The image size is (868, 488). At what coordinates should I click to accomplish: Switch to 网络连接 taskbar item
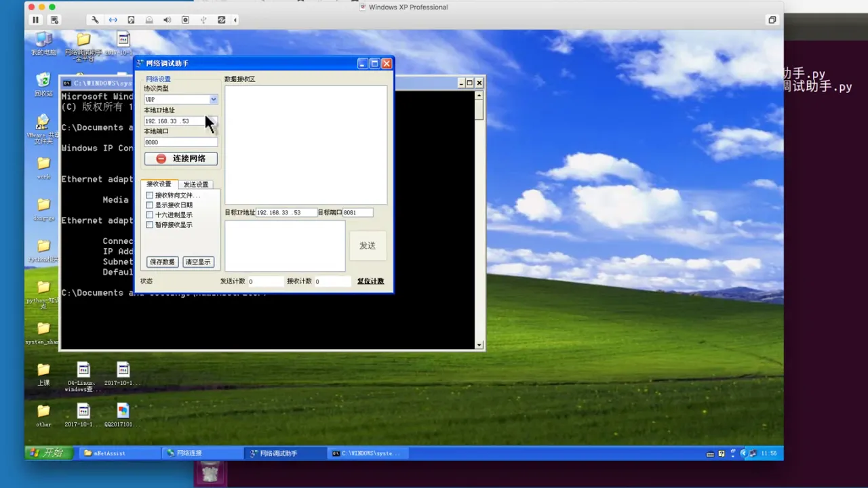click(x=203, y=453)
